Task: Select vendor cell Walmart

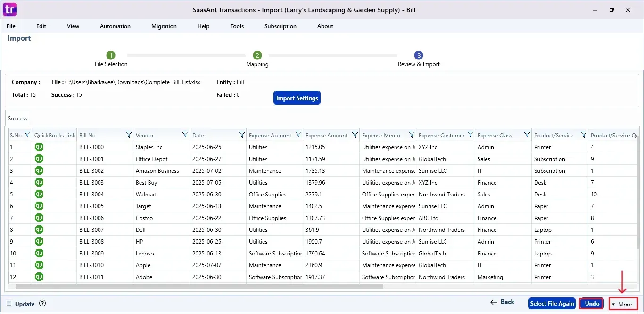Action: tap(162, 194)
